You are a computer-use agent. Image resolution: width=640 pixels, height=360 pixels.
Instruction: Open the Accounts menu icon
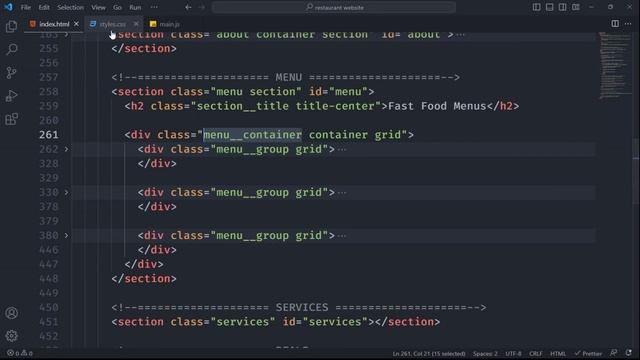11,313
